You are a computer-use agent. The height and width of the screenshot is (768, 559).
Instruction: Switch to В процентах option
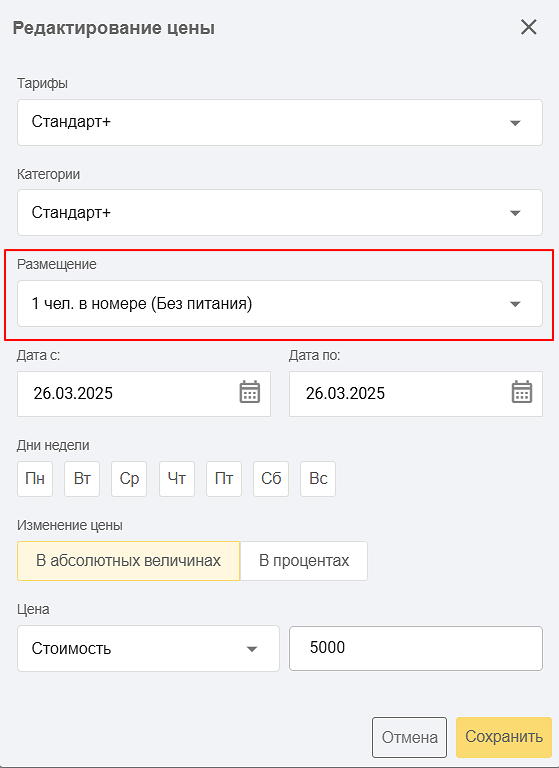coord(304,561)
